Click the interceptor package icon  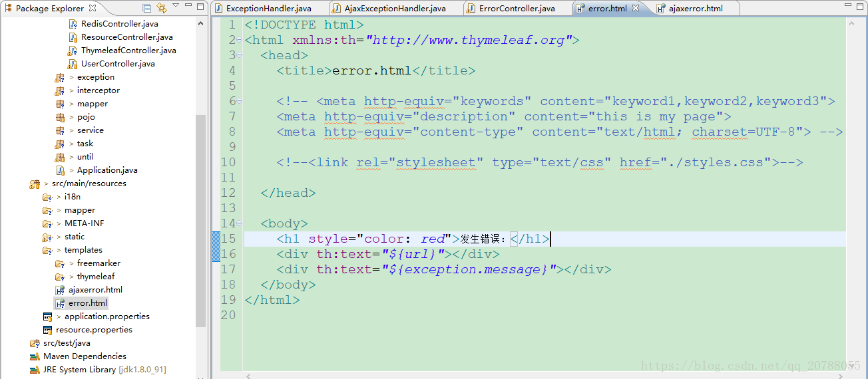tap(61, 90)
